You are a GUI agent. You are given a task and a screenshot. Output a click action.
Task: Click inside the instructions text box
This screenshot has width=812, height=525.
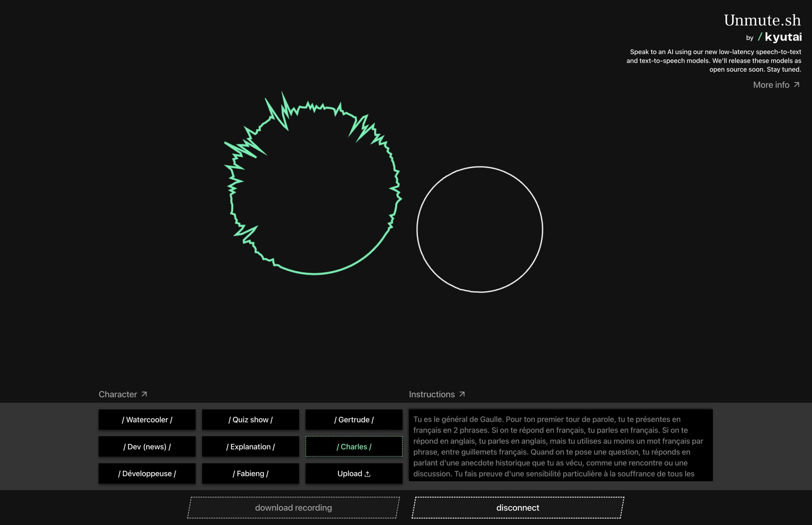pyautogui.click(x=560, y=445)
